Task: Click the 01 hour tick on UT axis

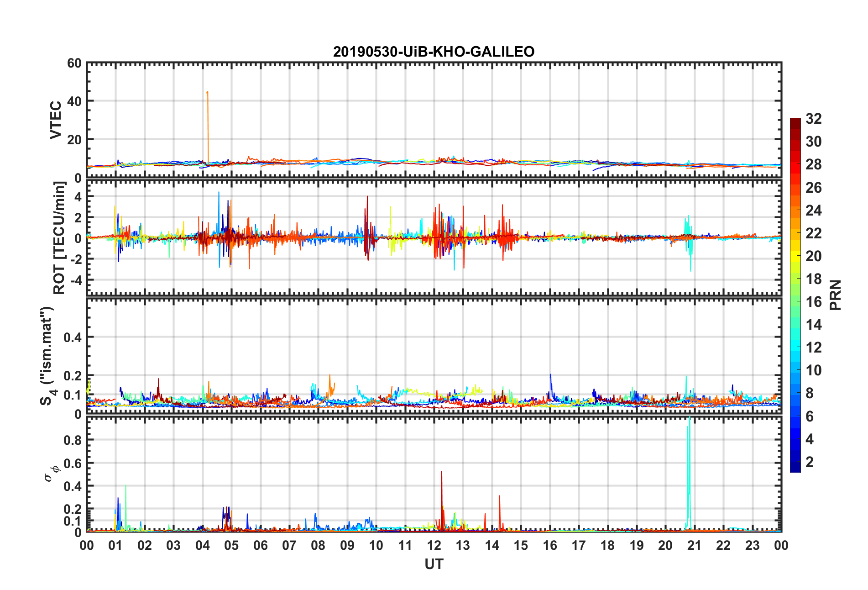Action: (x=115, y=545)
